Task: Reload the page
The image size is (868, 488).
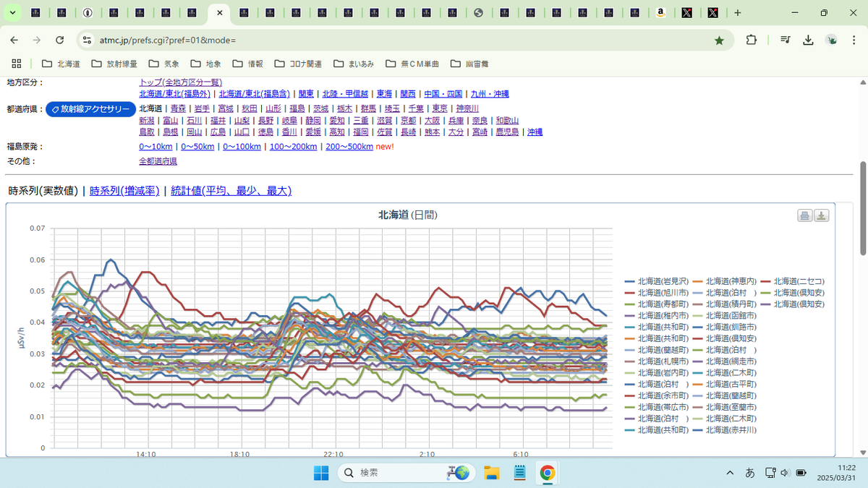Action: pyautogui.click(x=60, y=40)
